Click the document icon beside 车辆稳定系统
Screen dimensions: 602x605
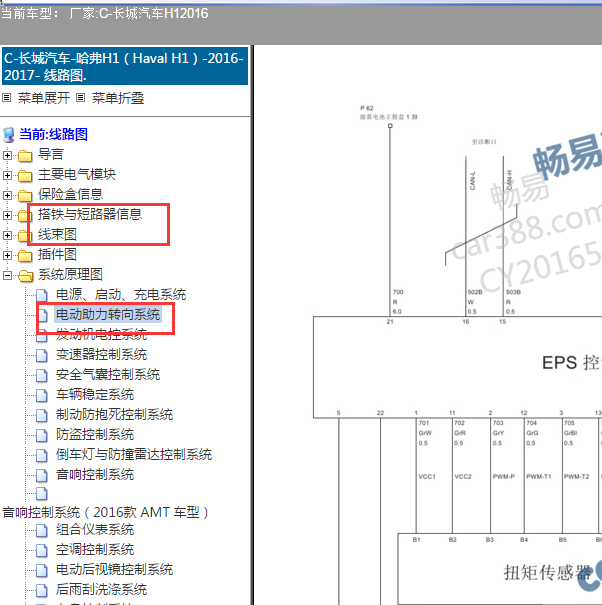tap(42, 395)
